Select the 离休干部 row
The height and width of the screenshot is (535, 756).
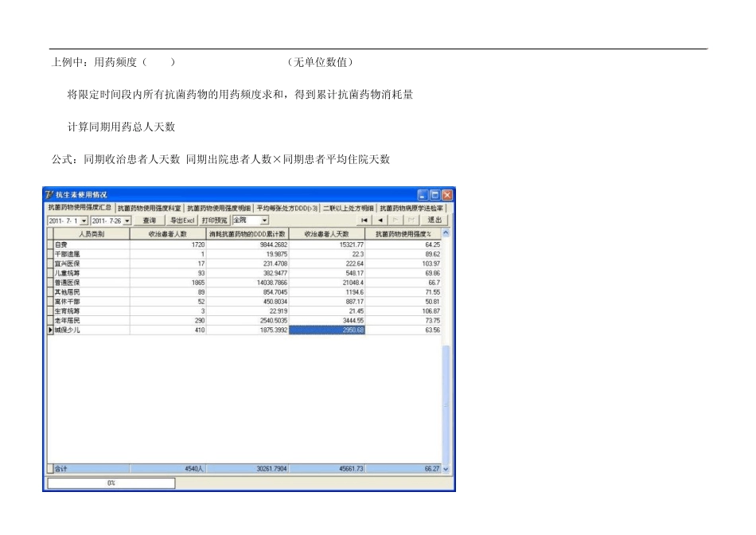pos(244,302)
